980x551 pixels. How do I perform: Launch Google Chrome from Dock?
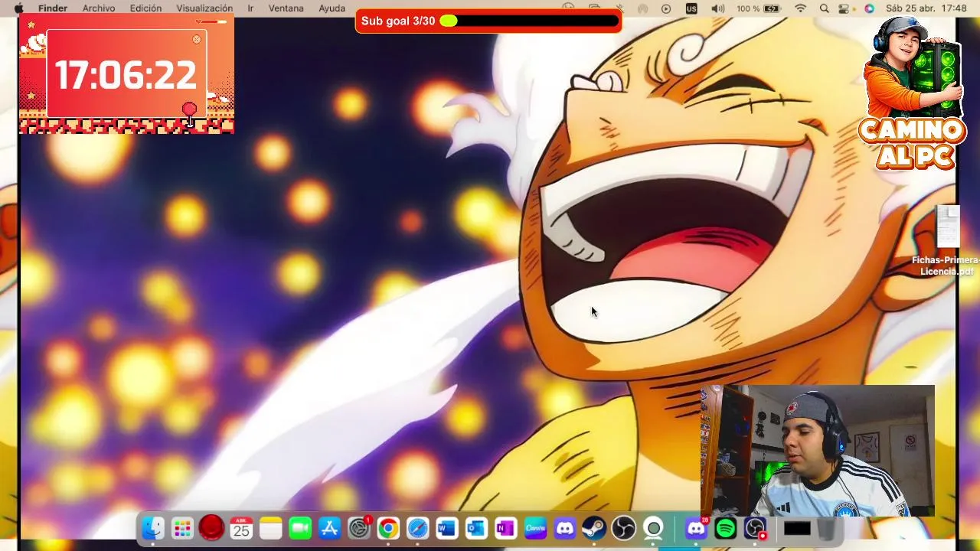(x=388, y=528)
